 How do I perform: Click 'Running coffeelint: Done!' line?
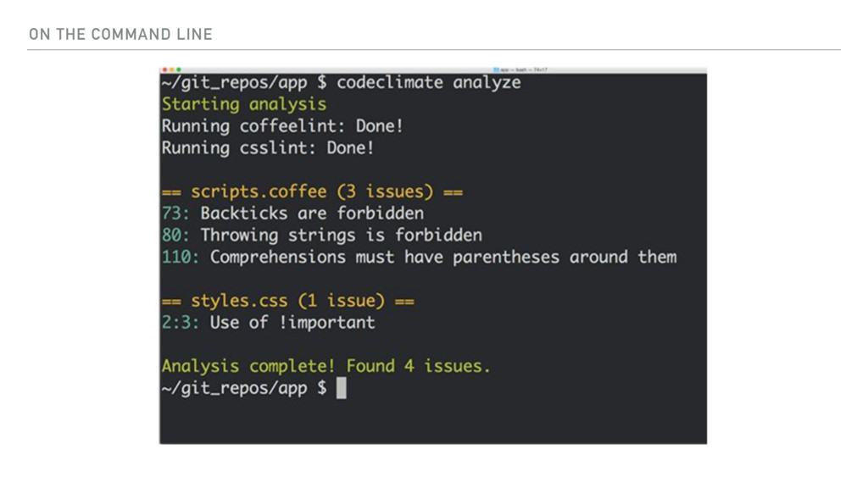282,126
